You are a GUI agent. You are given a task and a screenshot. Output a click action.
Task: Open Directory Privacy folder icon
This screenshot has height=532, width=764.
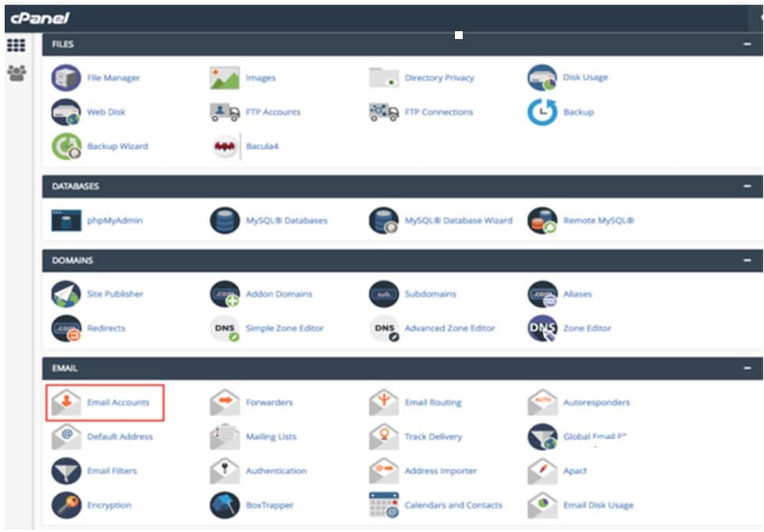click(384, 78)
